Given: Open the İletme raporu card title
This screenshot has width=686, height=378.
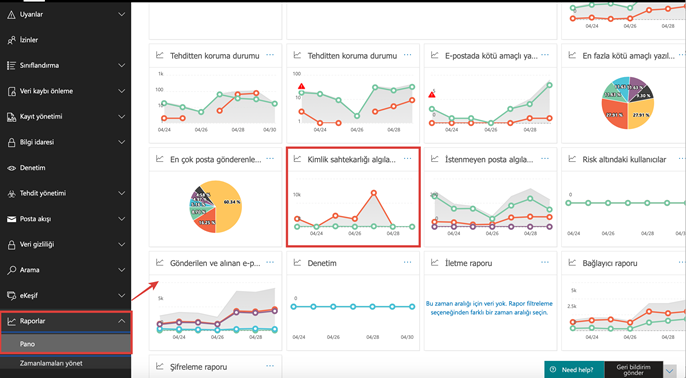Looking at the screenshot, I should (469, 263).
